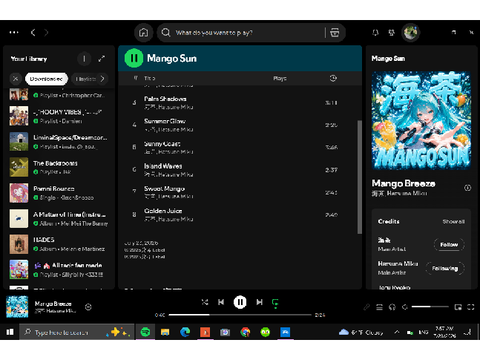The height and width of the screenshot is (360, 480).
Task: Sort tracks by the duration clock icon
Action: tap(333, 78)
